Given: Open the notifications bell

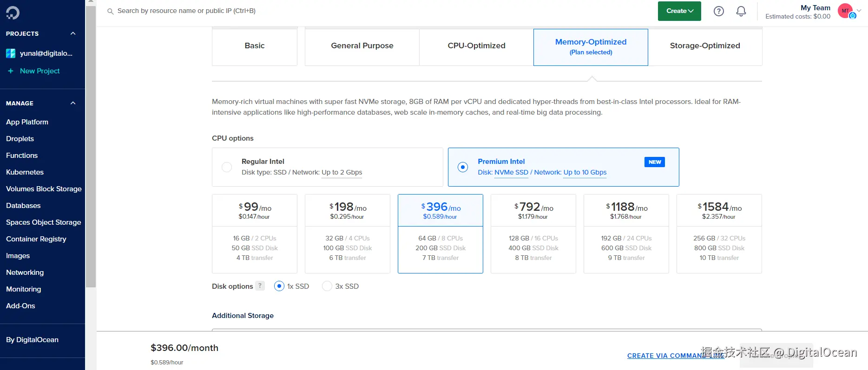Looking at the screenshot, I should pos(741,11).
